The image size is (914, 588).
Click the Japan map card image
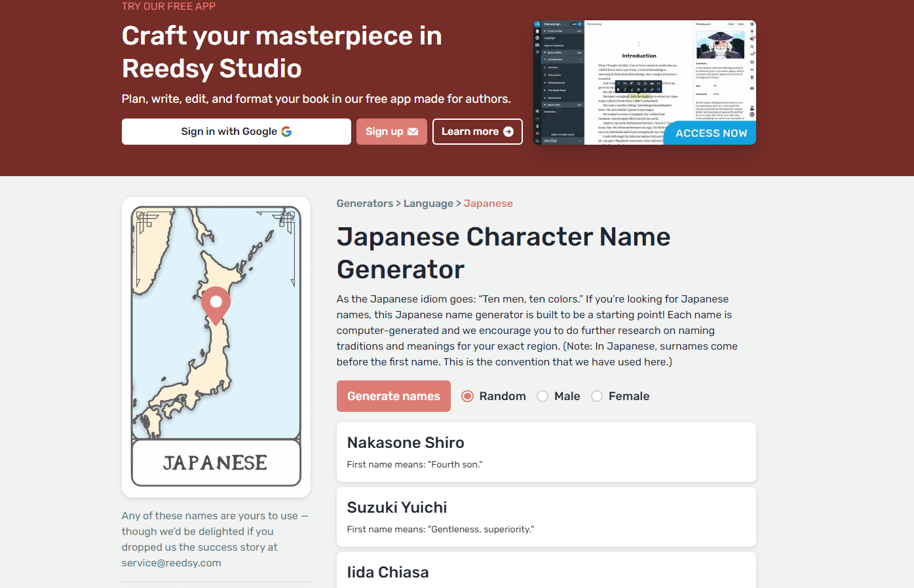[216, 347]
